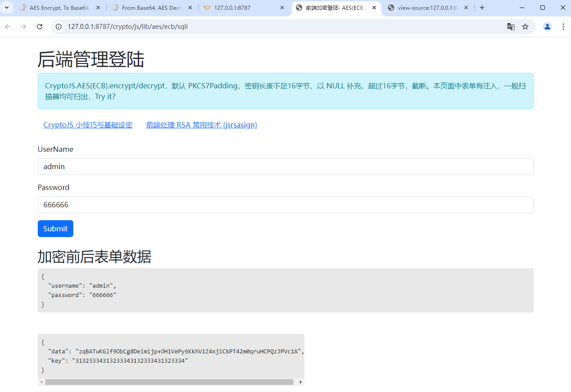Bookmark this page with the star icon
Image resolution: width=571 pixels, height=392 pixels.
pyautogui.click(x=525, y=27)
